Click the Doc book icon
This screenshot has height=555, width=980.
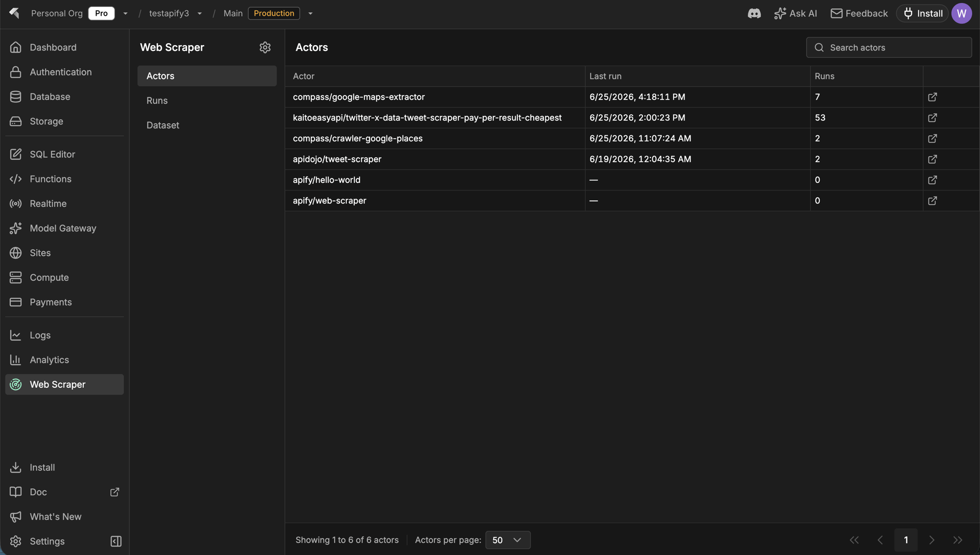(x=16, y=492)
